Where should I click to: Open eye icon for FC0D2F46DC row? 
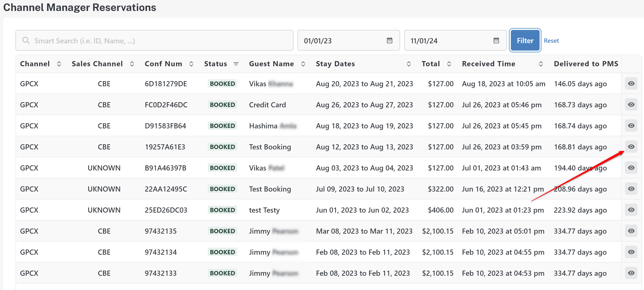pos(631,105)
